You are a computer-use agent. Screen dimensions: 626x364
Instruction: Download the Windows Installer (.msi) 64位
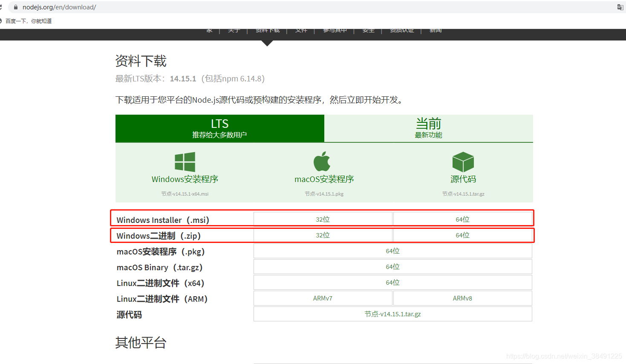pos(463,219)
